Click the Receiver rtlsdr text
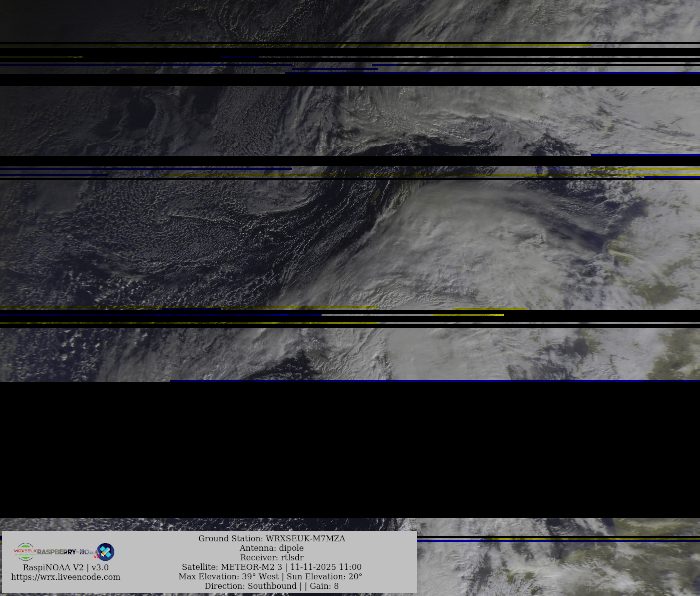Image resolution: width=700 pixels, height=596 pixels. (271, 557)
